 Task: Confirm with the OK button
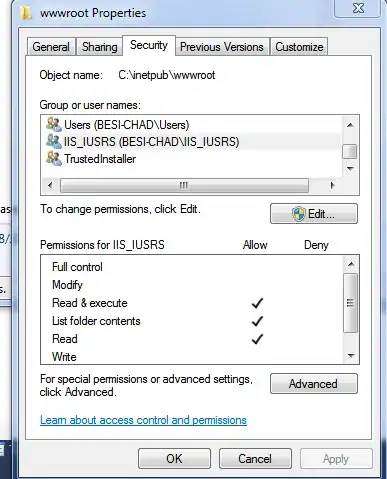[x=174, y=459]
